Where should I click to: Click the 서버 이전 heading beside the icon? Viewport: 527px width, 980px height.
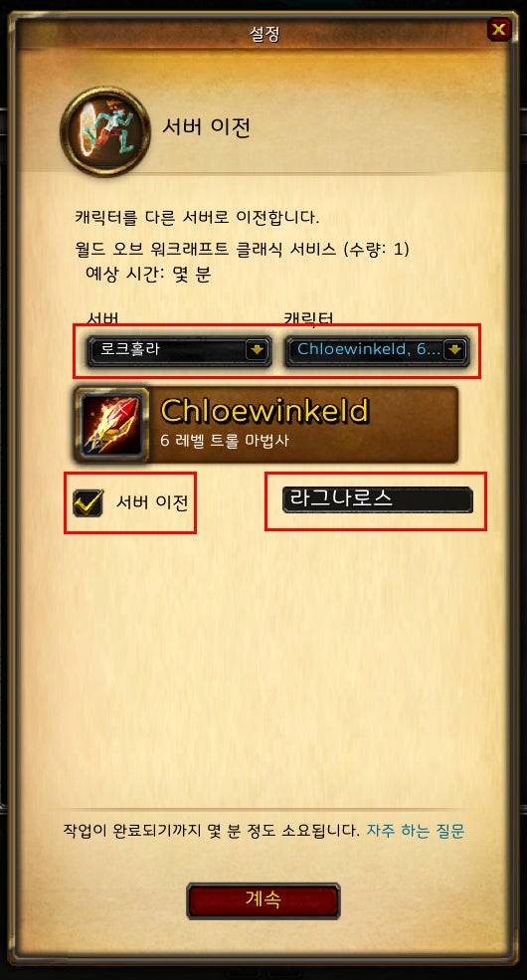click(207, 127)
